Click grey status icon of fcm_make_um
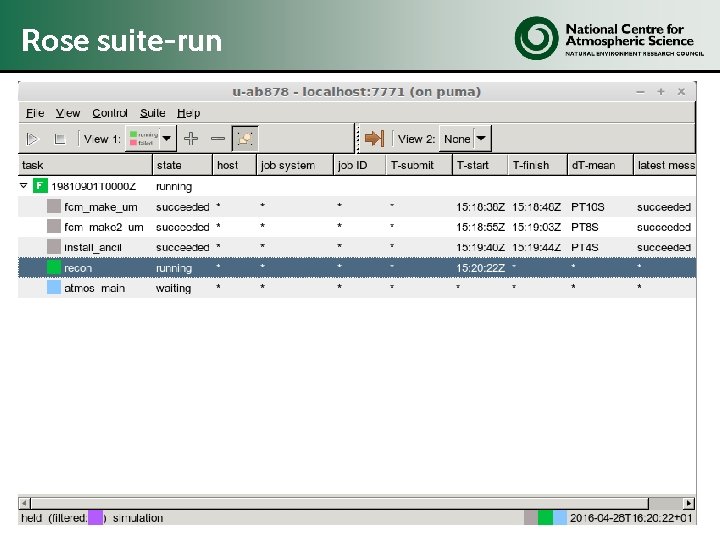Screen dimensions: 720x540 (x=54, y=206)
